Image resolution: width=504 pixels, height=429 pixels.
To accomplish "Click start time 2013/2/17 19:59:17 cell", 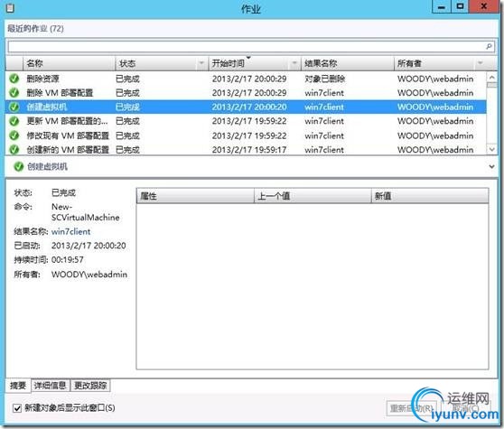I will 249,150.
